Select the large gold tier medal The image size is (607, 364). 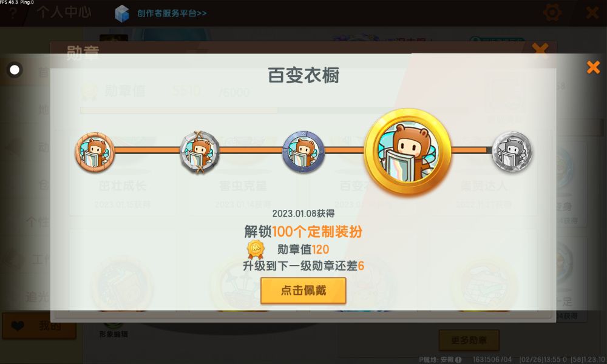tap(408, 152)
